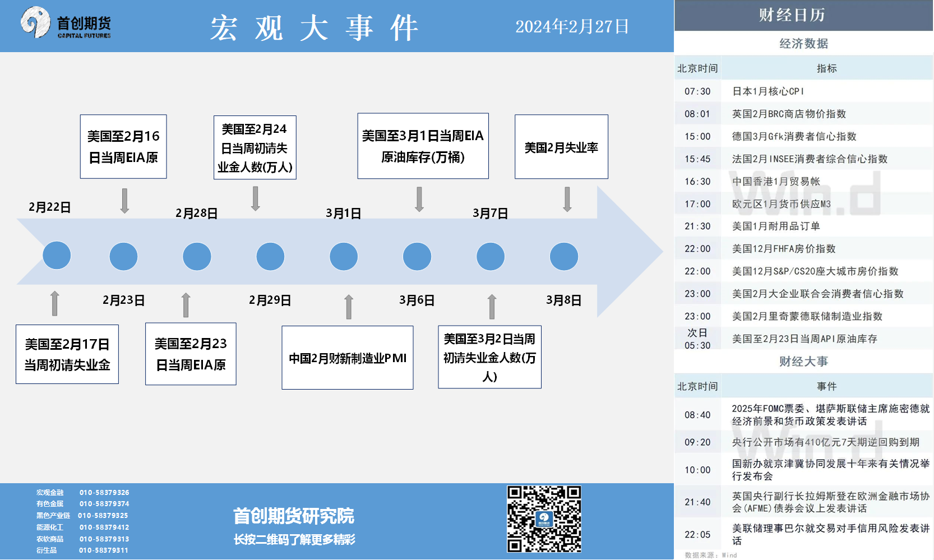The height and width of the screenshot is (560, 934).
Task: Click the 首创期货研究院 footer title
Action: tap(294, 516)
